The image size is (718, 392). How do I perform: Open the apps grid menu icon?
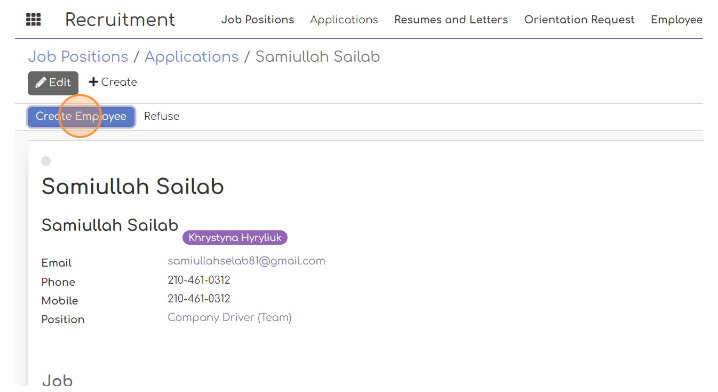[x=33, y=20]
